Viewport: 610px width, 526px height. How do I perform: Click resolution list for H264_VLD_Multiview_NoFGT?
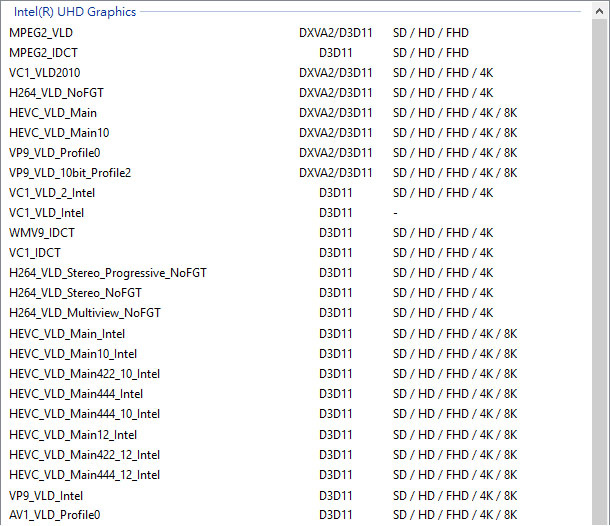tap(443, 313)
